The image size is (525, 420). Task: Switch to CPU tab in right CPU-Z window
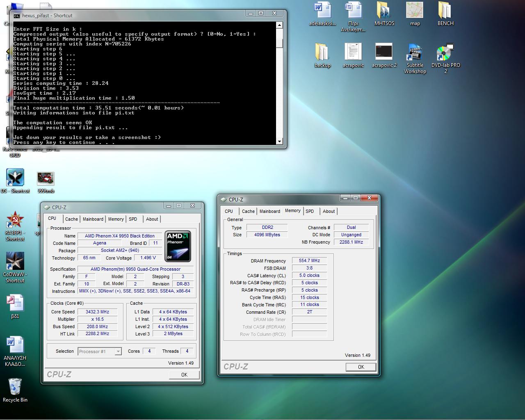tap(229, 211)
